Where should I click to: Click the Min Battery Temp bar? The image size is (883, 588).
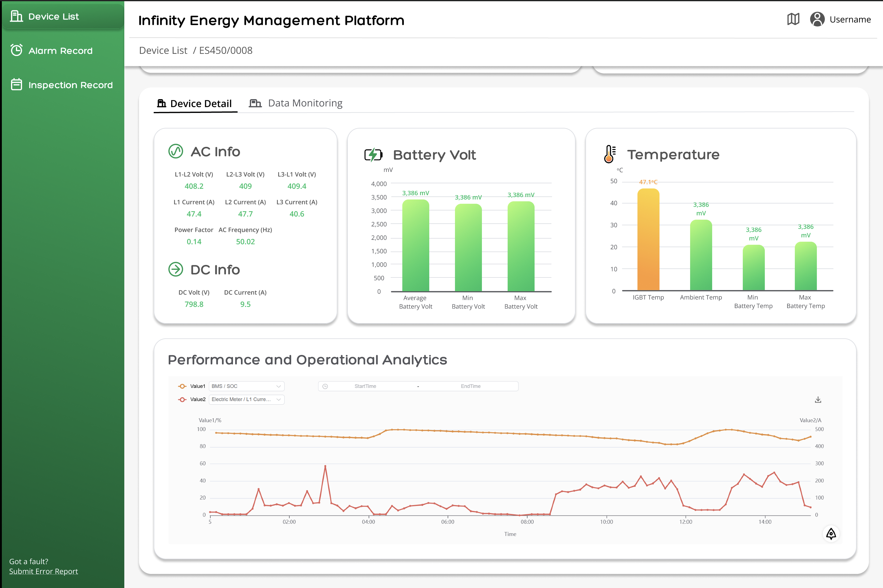[x=753, y=268]
